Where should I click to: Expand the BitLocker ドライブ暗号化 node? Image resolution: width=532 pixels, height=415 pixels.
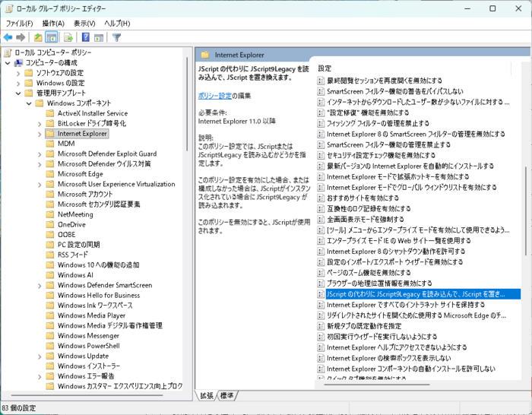point(40,123)
